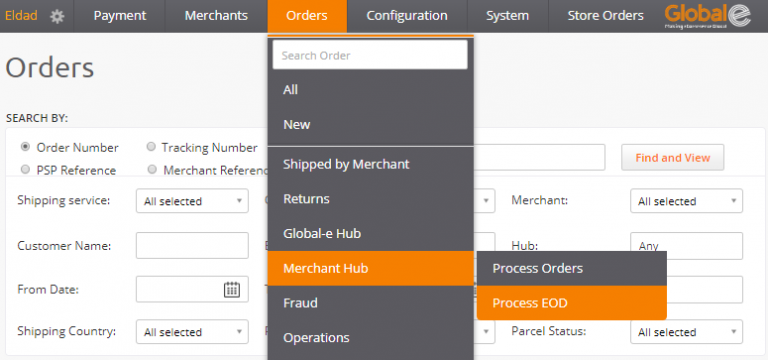Expand the Shipping Country dropdown
Image resolution: width=768 pixels, height=360 pixels.
click(x=192, y=332)
